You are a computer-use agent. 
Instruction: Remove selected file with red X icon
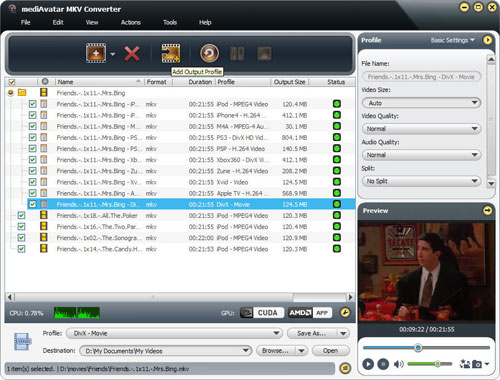tap(132, 53)
